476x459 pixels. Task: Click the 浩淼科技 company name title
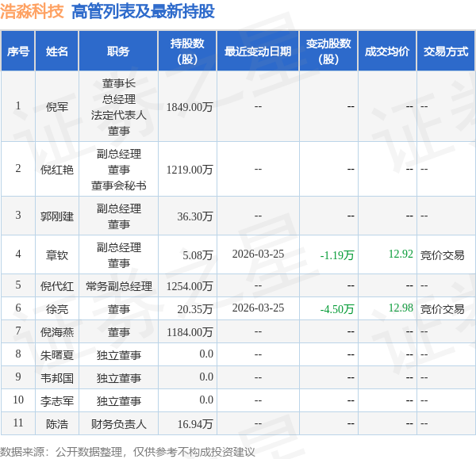tap(33, 11)
